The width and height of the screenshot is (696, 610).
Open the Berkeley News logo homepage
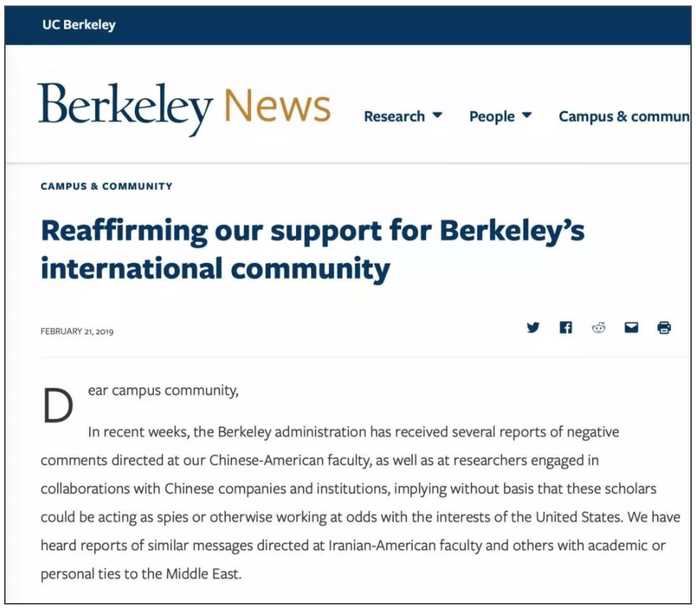(184, 107)
